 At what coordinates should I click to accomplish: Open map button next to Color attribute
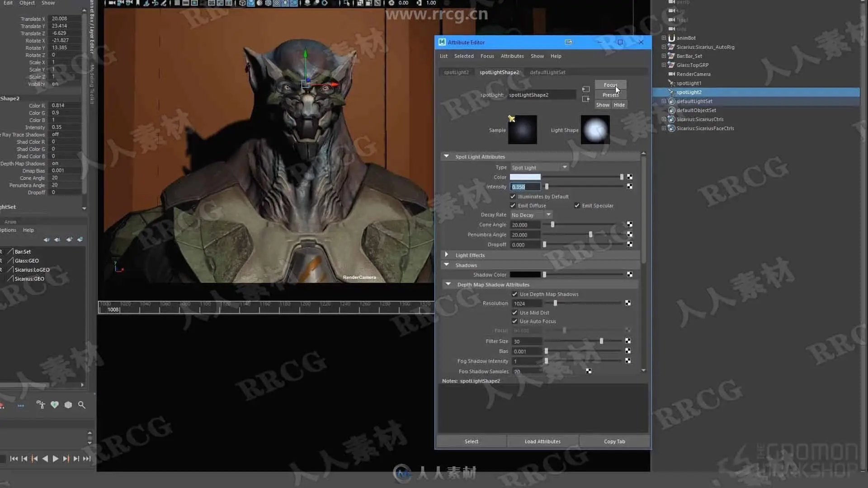(x=630, y=177)
